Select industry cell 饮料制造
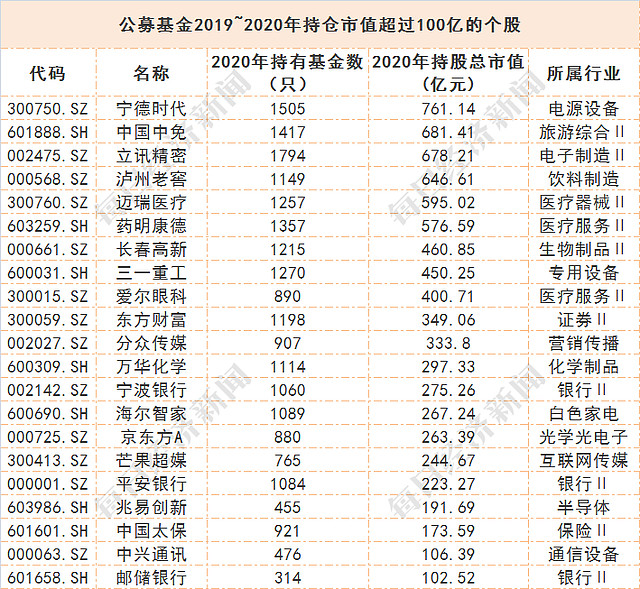This screenshot has width=640, height=589. [x=584, y=179]
